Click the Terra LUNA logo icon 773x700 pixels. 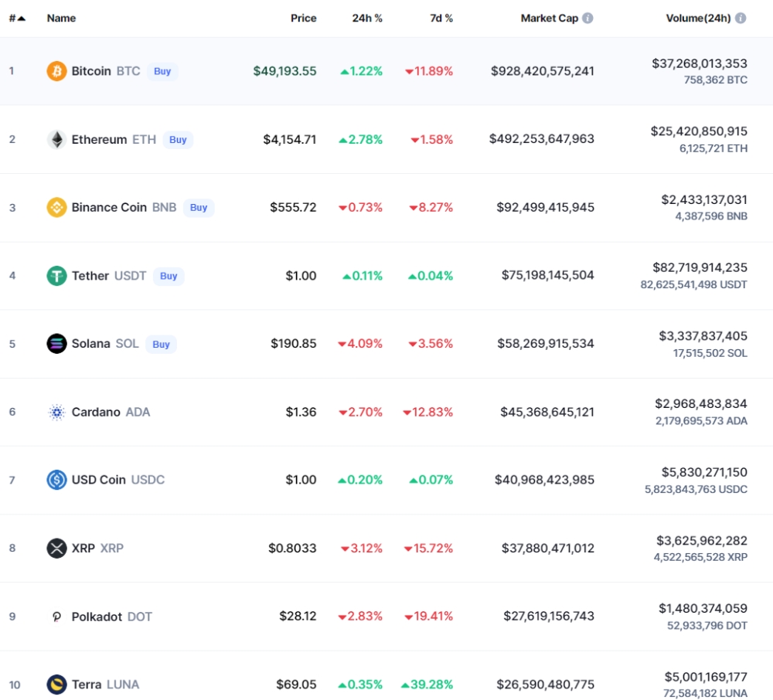[x=56, y=685]
